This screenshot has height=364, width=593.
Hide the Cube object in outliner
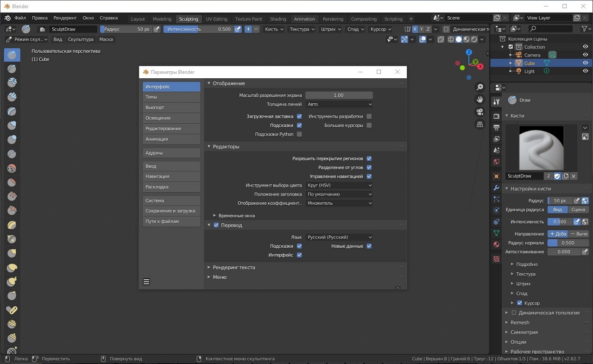click(x=586, y=63)
